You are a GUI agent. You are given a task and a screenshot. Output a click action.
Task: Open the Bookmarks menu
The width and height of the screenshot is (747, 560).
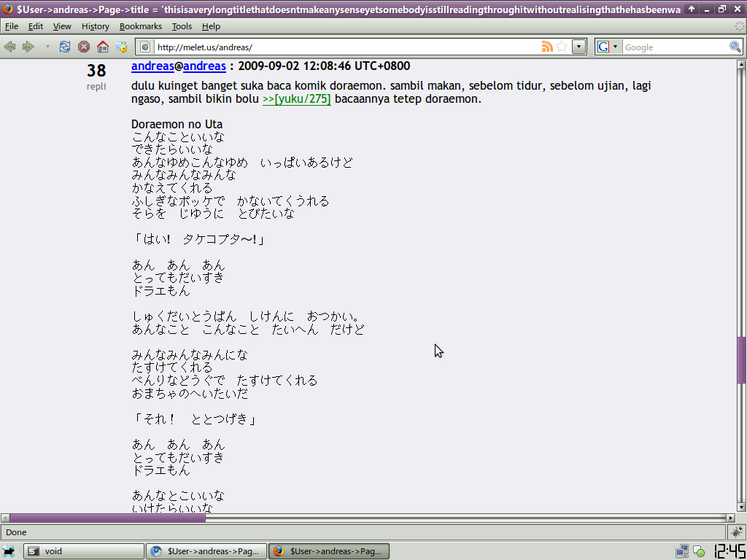pos(140,26)
